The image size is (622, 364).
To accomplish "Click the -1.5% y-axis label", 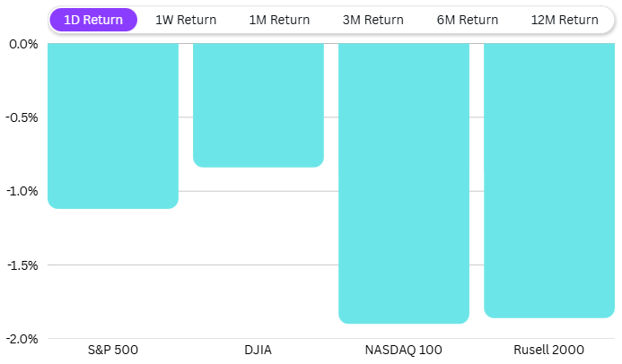I will point(22,264).
